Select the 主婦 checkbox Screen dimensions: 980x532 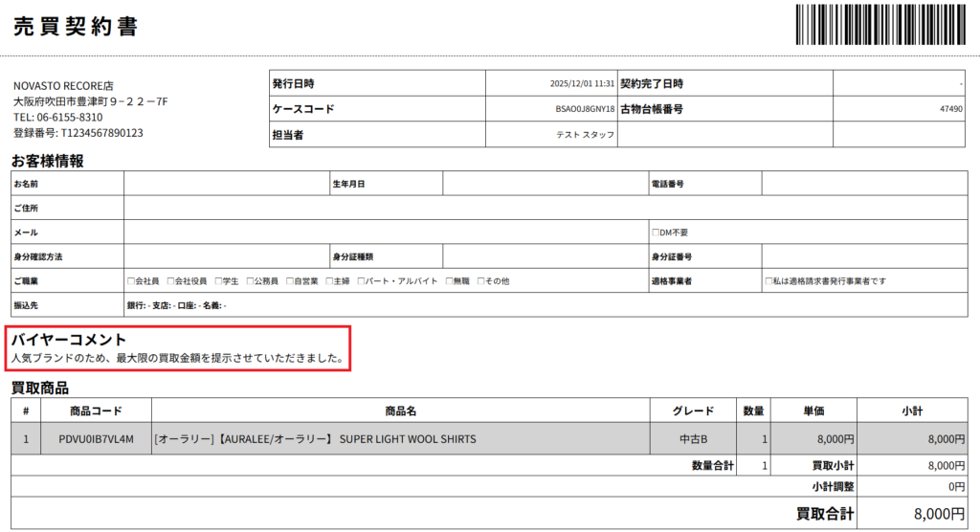pyautogui.click(x=330, y=281)
